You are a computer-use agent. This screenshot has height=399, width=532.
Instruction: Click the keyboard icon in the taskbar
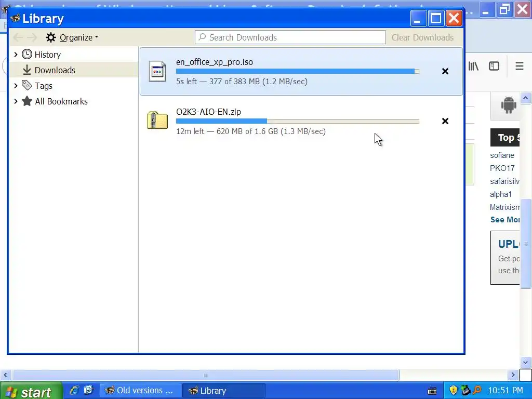[432, 391]
